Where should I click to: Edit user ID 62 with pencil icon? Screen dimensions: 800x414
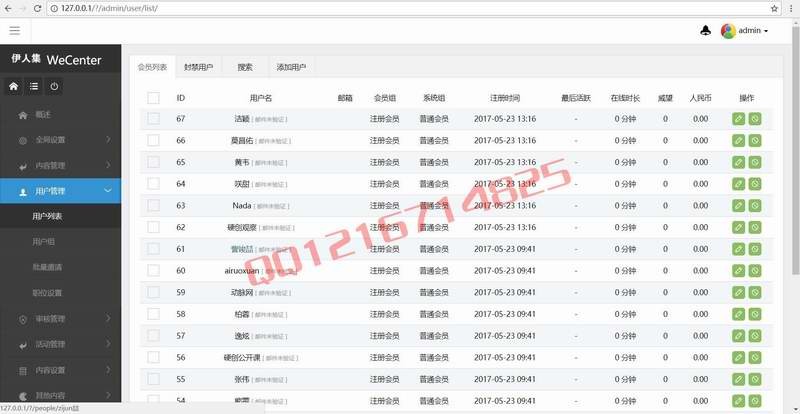738,227
